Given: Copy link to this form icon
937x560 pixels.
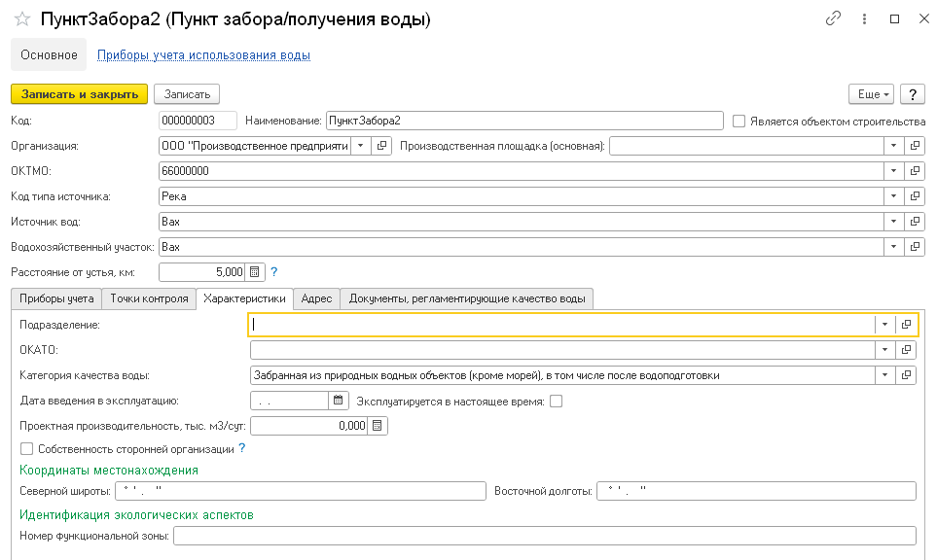Looking at the screenshot, I should pos(833,18).
